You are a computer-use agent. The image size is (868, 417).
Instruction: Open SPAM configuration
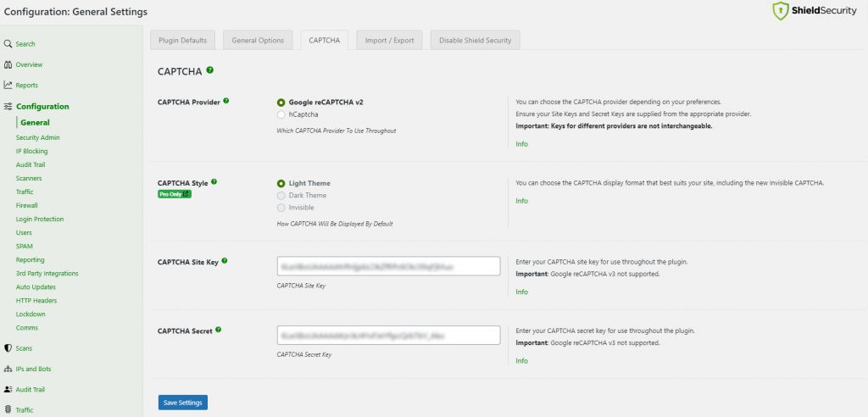(25, 246)
